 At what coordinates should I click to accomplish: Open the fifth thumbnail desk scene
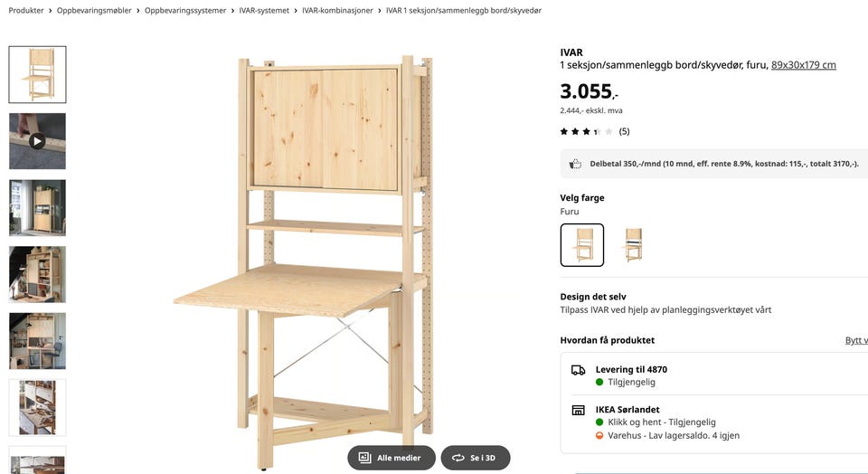[x=37, y=340]
